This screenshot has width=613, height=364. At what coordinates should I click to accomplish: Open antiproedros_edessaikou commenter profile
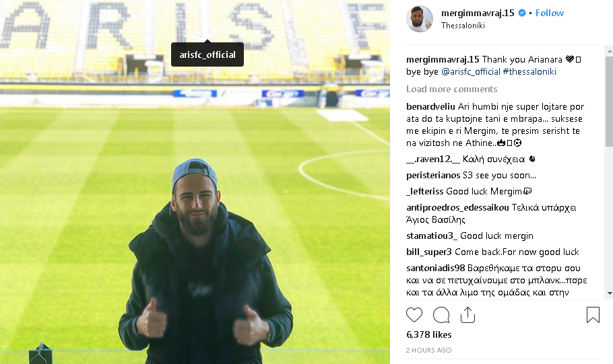tap(457, 208)
